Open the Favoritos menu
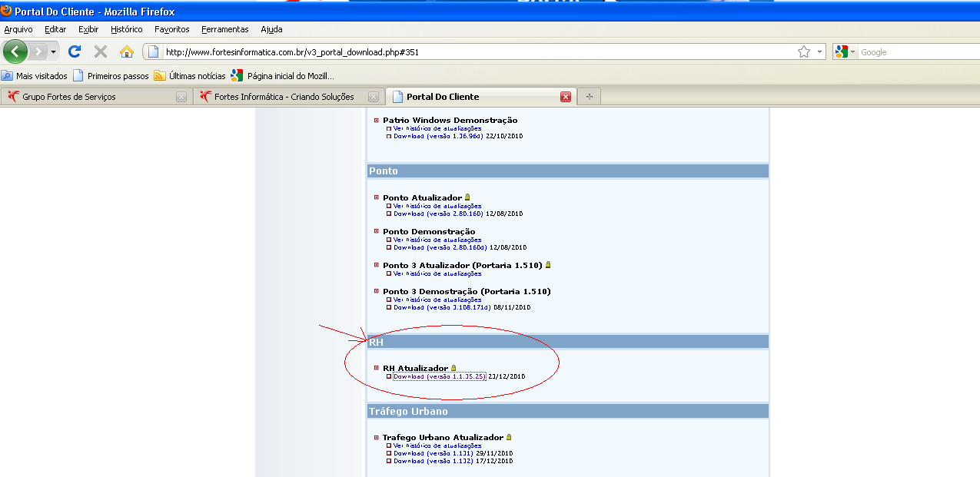This screenshot has width=980, height=477. 171,29
